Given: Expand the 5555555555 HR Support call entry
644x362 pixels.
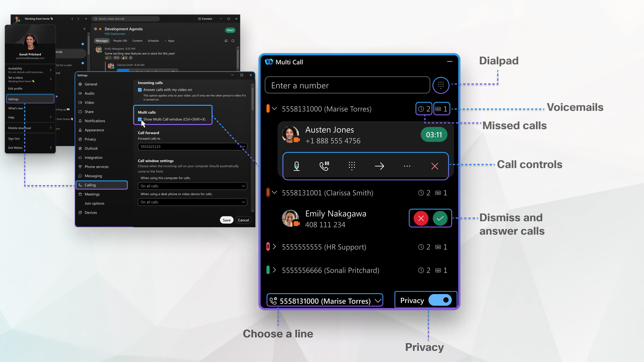Looking at the screenshot, I should pyautogui.click(x=275, y=247).
